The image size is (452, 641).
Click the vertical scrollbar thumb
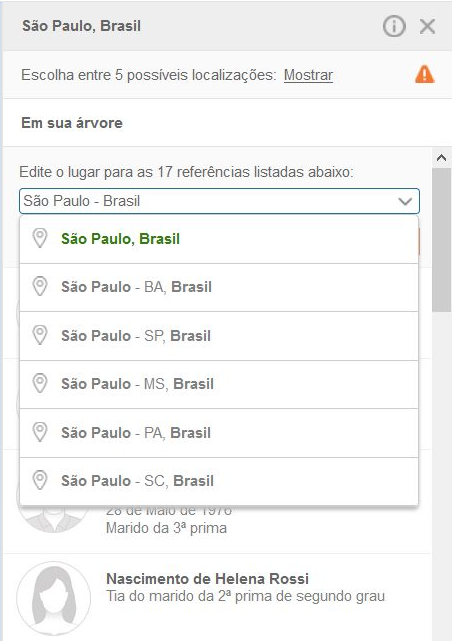pos(441,240)
